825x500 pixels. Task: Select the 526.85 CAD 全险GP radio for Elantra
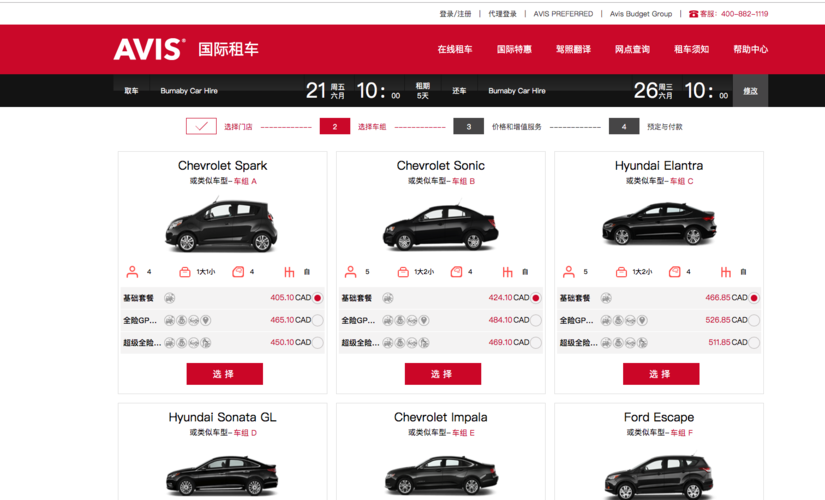[x=754, y=320]
